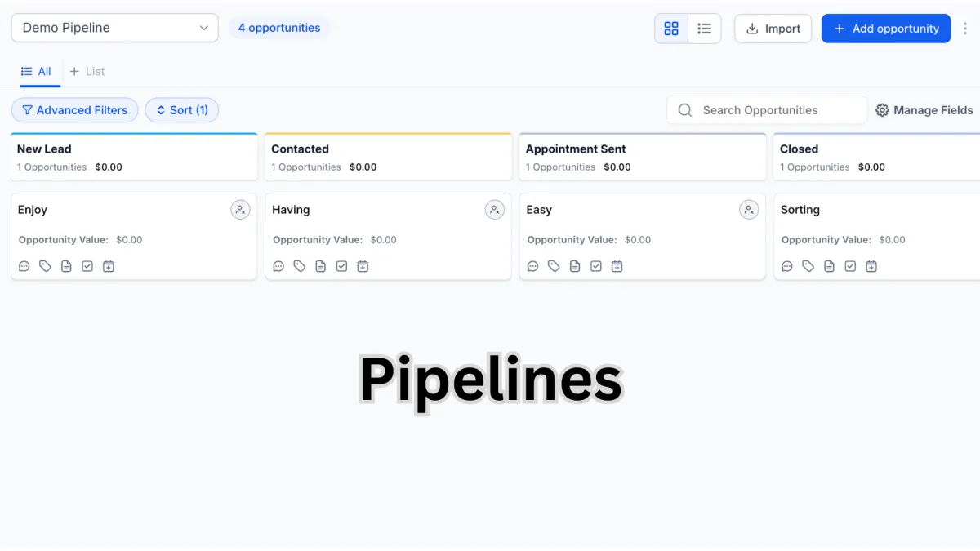980x551 pixels.
Task: Open the Sort (1) options
Action: tap(182, 110)
